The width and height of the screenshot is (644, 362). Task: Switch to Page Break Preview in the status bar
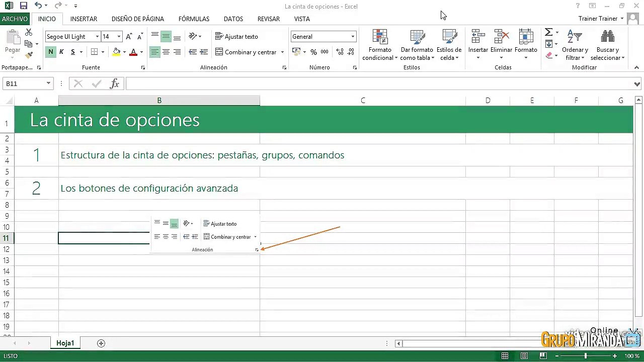(x=543, y=356)
